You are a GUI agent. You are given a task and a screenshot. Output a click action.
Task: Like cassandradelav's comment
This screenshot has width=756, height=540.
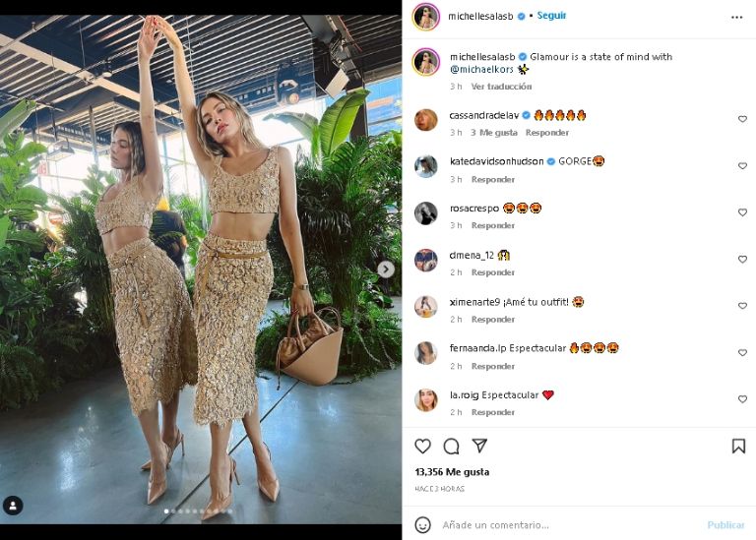(x=742, y=119)
